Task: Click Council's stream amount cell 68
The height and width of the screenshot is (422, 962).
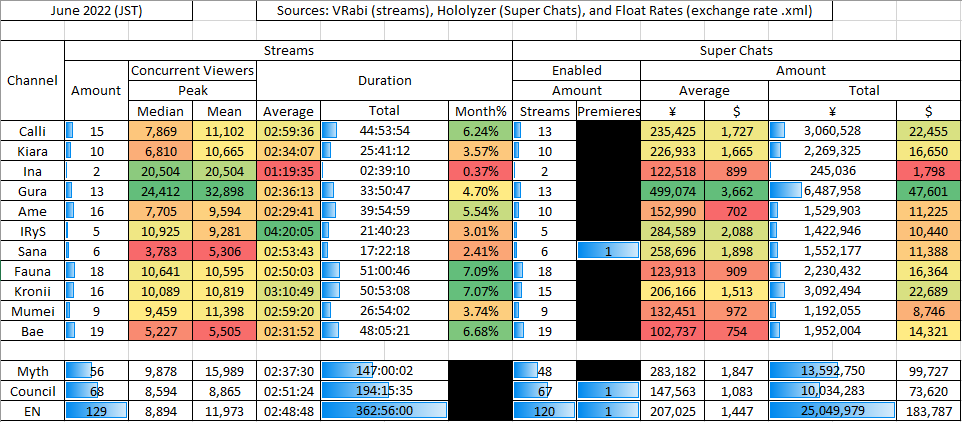Action: 96,391
